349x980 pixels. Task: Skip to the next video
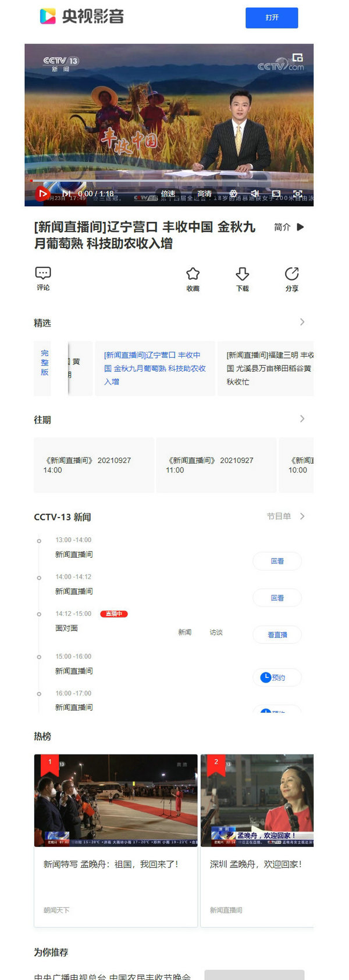coord(66,193)
